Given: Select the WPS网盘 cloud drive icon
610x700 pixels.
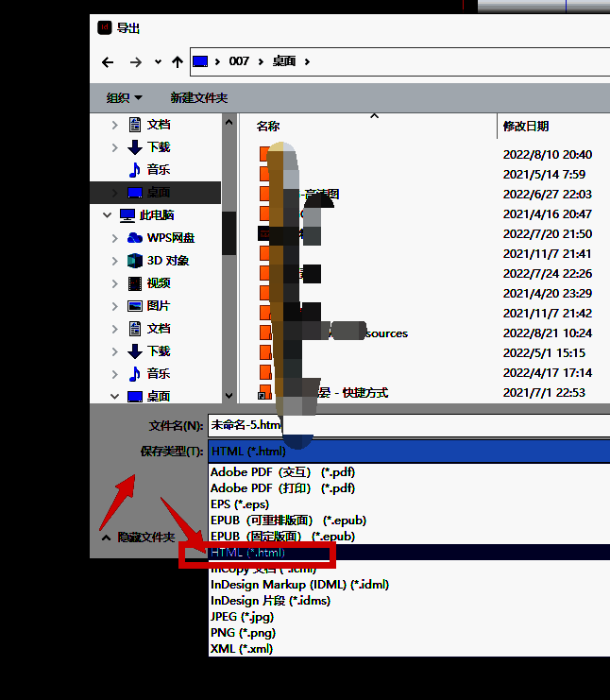Looking at the screenshot, I should pyautogui.click(x=135, y=238).
